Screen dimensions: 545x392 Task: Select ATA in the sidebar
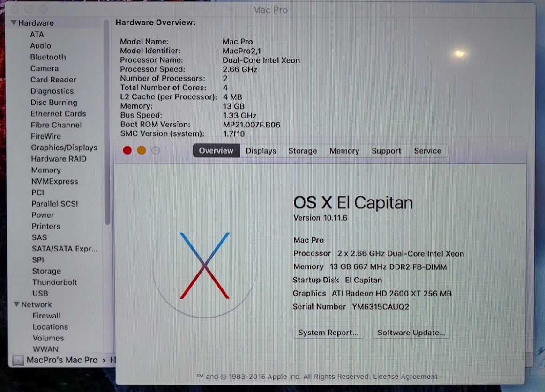37,34
